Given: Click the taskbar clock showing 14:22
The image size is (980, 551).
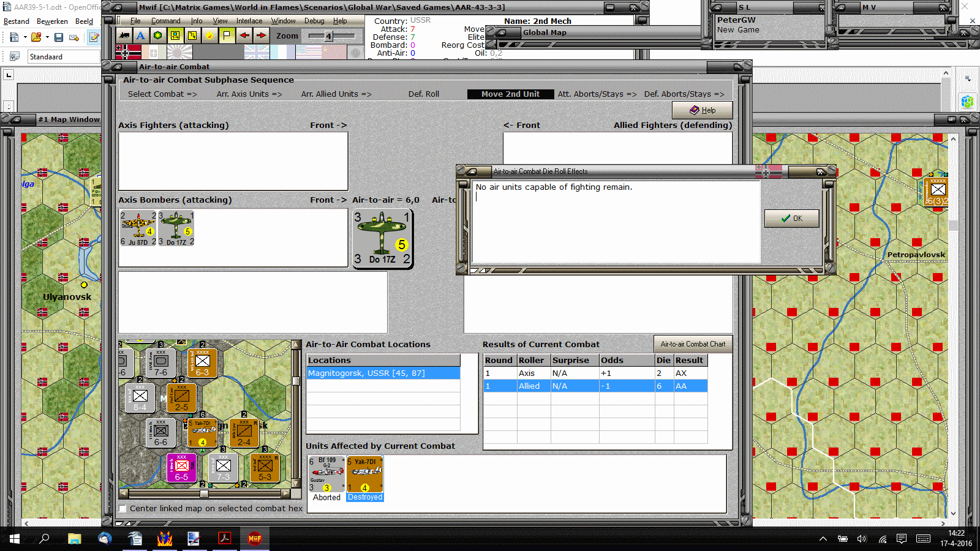Looking at the screenshot, I should coord(956,533).
